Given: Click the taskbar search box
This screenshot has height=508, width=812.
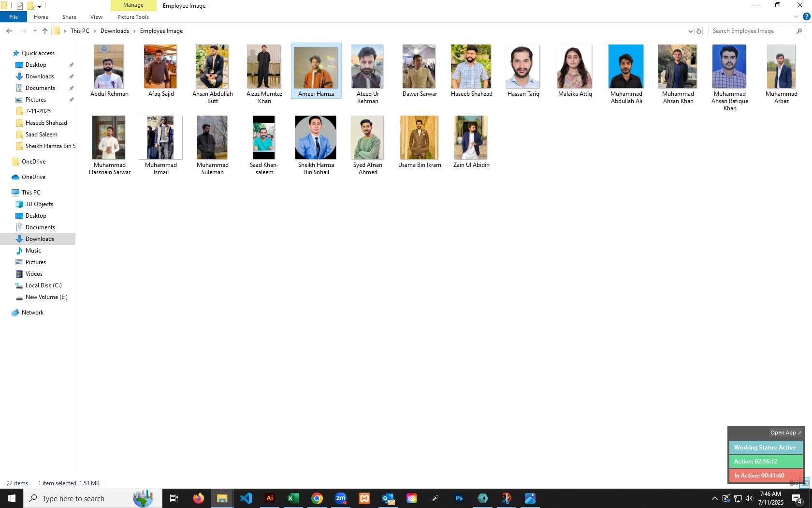Looking at the screenshot, I should (x=93, y=498).
